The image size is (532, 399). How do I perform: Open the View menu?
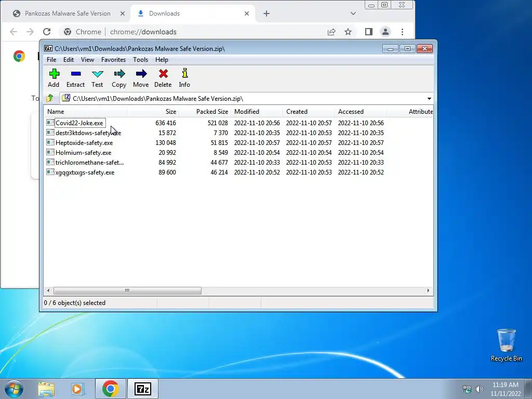pos(87,60)
